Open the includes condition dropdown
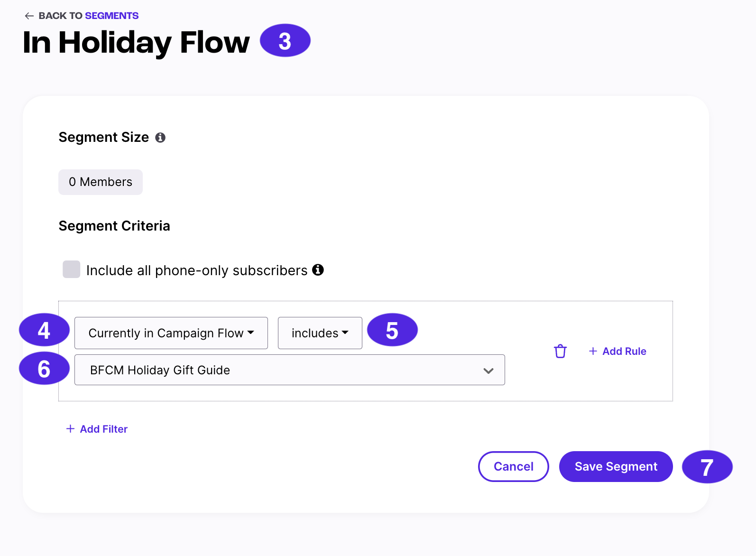Viewport: 756px width, 556px height. tap(320, 333)
